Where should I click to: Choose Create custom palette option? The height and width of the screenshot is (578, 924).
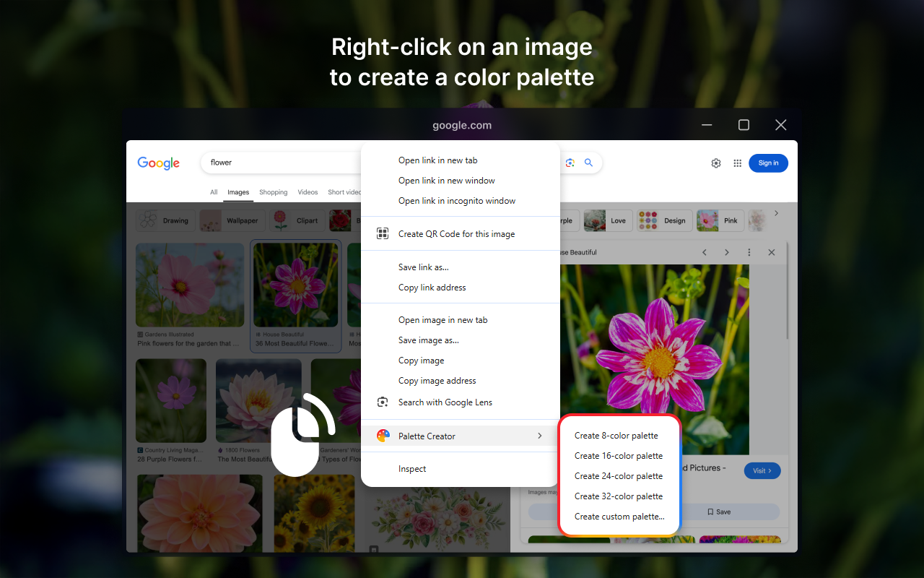click(619, 517)
